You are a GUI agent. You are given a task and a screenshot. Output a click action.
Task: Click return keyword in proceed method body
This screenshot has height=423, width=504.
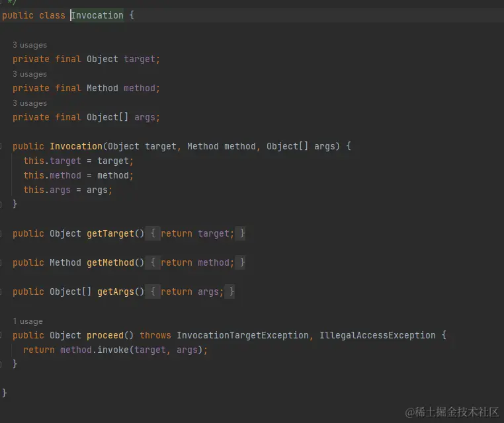coord(39,350)
